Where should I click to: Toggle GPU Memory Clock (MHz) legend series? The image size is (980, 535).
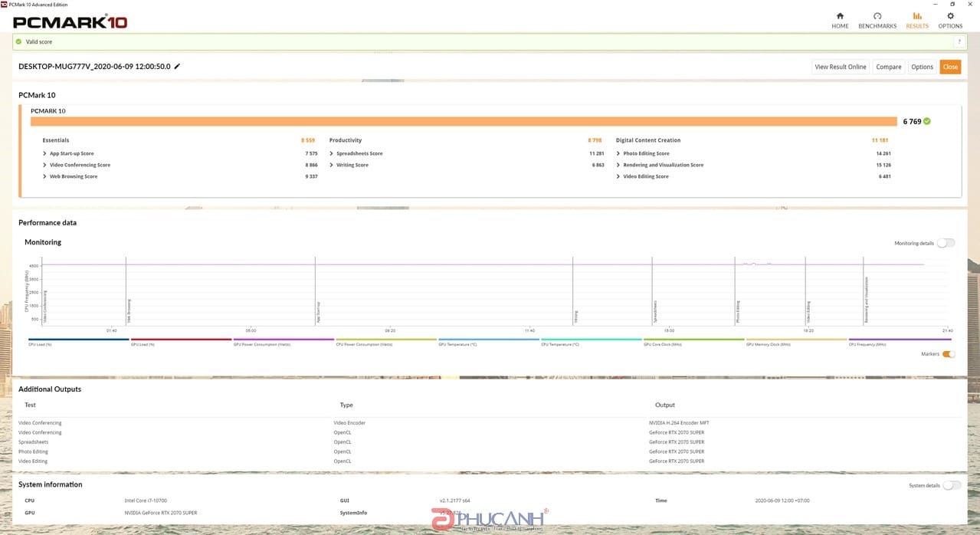(x=797, y=342)
